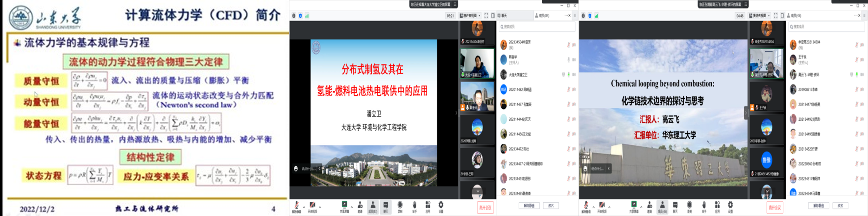Switch to members(83) tab in middle window
The height and width of the screenshot is (216, 868).
point(542,16)
